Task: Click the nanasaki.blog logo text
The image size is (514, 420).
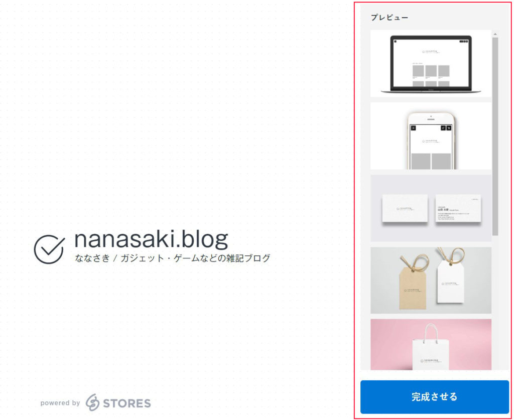Action: coord(151,239)
